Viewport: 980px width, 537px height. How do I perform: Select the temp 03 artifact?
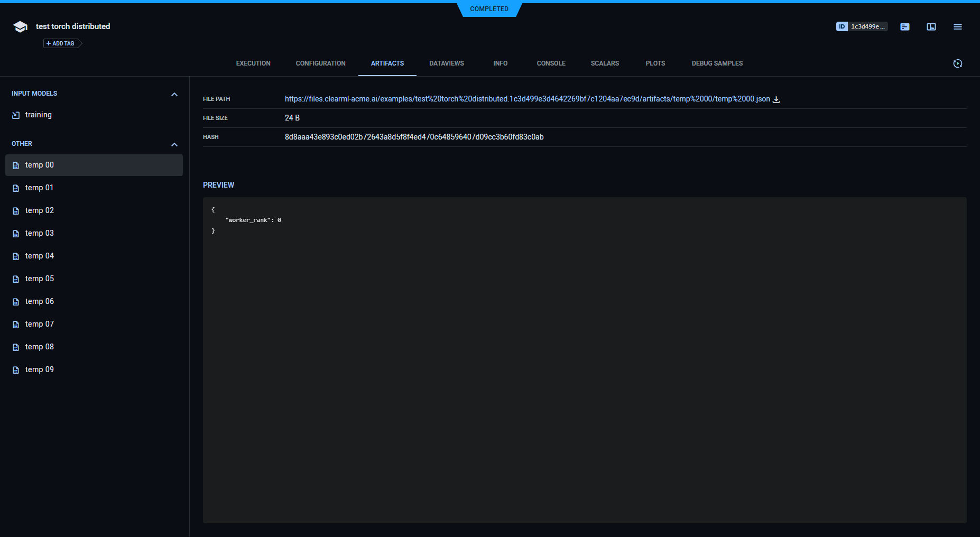click(x=39, y=233)
